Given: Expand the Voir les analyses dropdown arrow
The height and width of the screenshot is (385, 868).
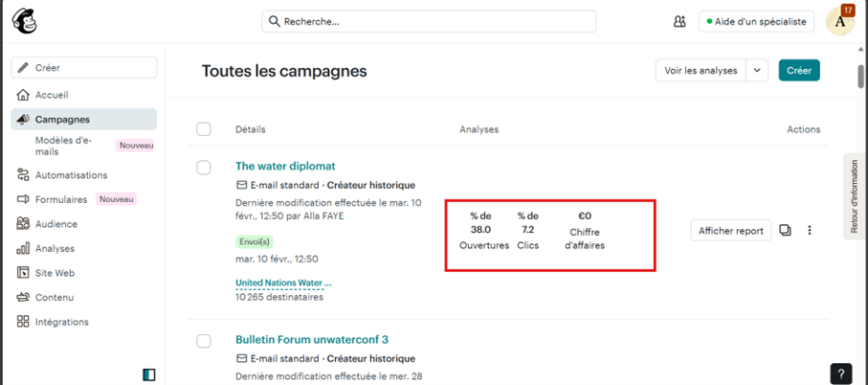Looking at the screenshot, I should 757,70.
